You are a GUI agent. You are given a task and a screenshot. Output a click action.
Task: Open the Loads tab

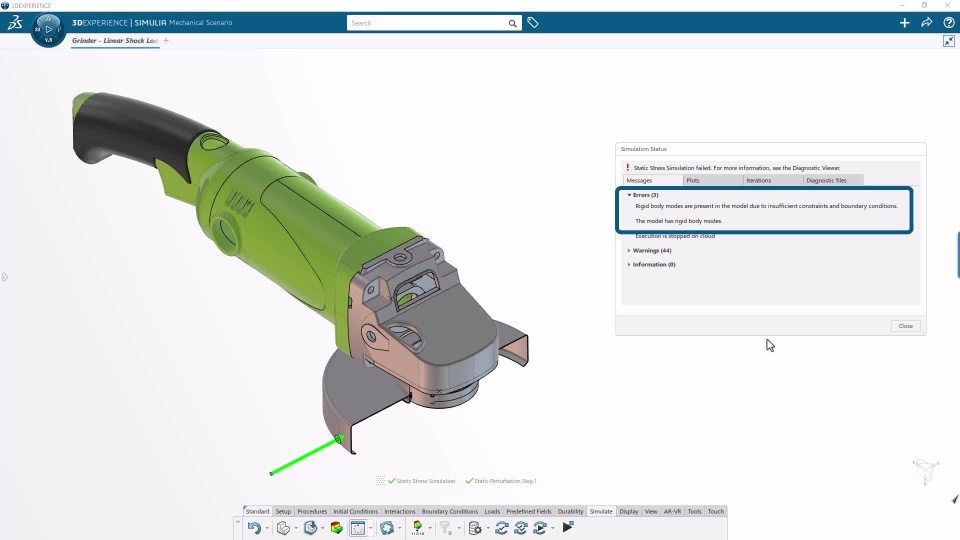pos(492,511)
